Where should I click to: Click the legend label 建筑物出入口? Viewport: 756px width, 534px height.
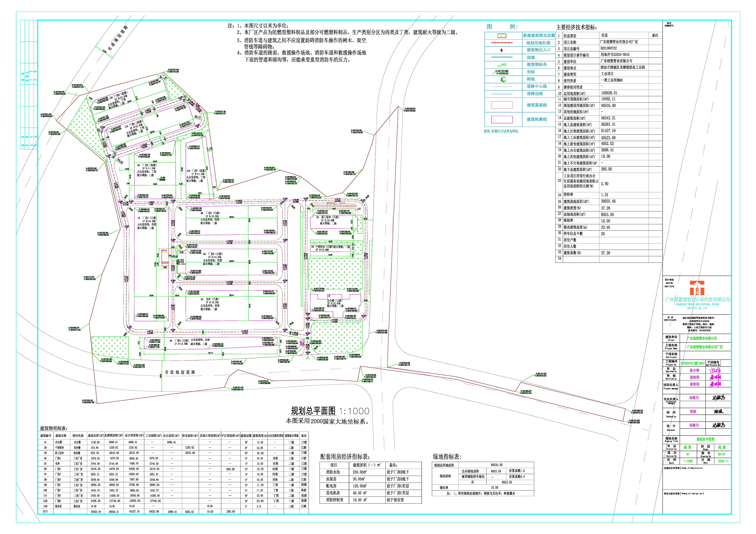tap(539, 50)
